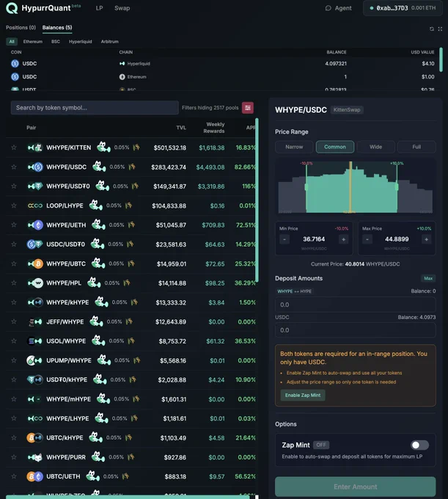This screenshot has height=499, width=448.
Task: Click the UBTC/UETH token pair icon
Action: pos(35,476)
